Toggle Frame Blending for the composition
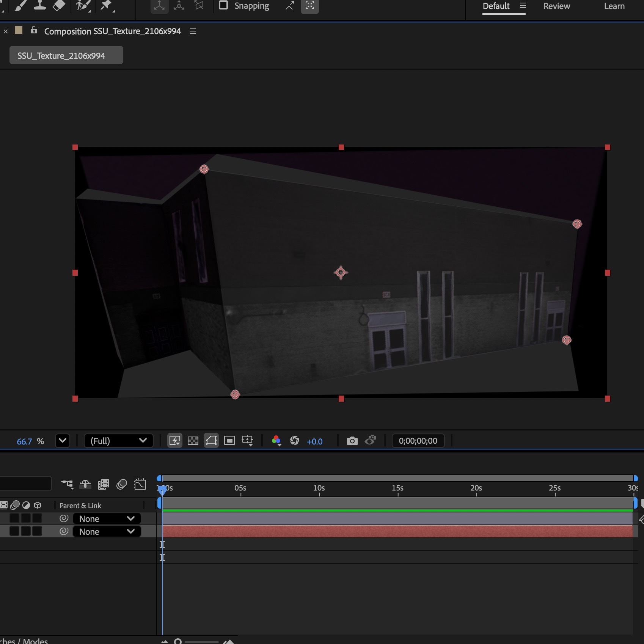 pos(103,484)
